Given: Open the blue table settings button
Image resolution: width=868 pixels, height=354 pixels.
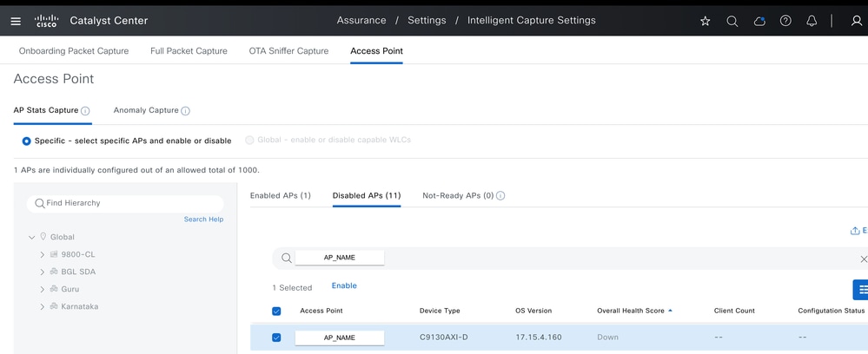Looking at the screenshot, I should tap(861, 289).
